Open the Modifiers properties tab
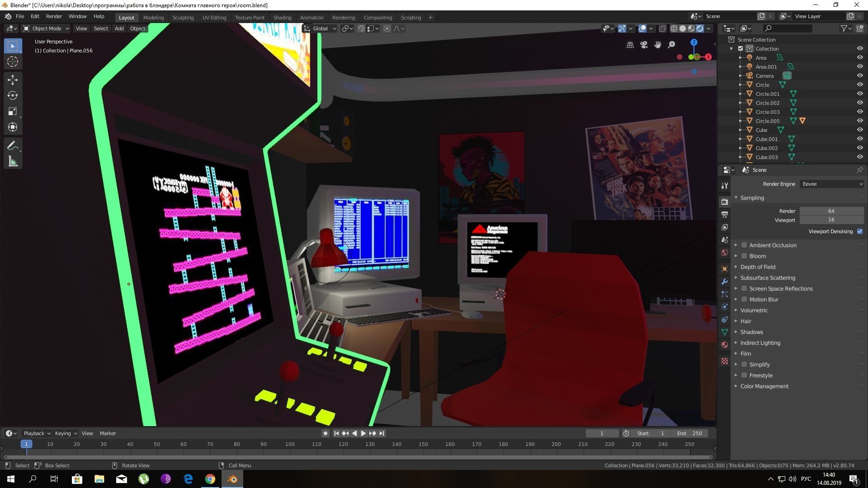This screenshot has width=868, height=488. pos(725,282)
